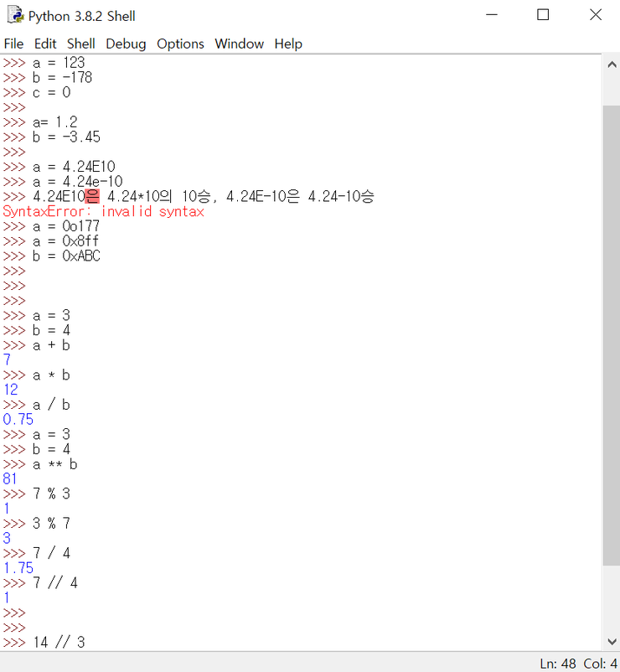Click the output value 7
620x672 pixels.
click(x=7, y=360)
